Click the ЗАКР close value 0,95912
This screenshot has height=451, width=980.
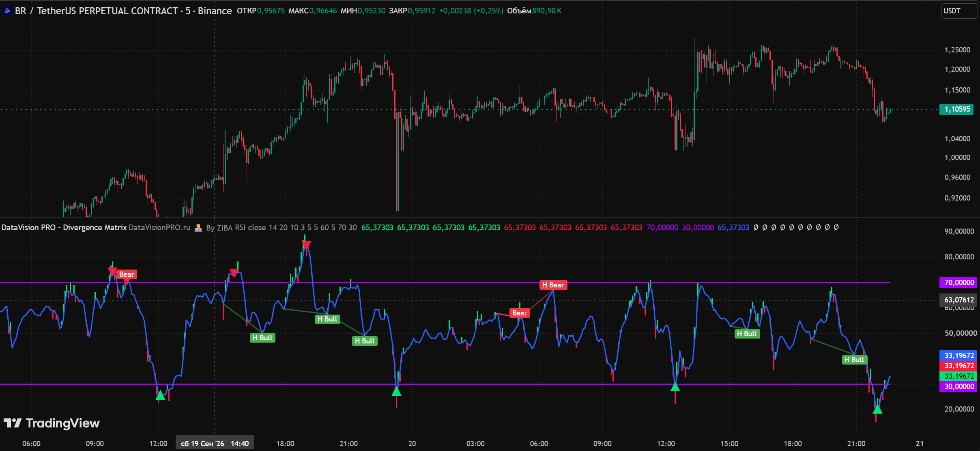(421, 11)
